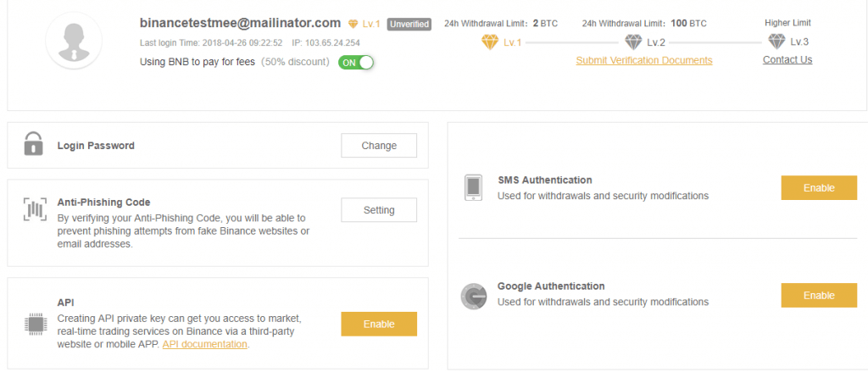Click the SMS Authentication heading
The height and width of the screenshot is (372, 868).
545,180
